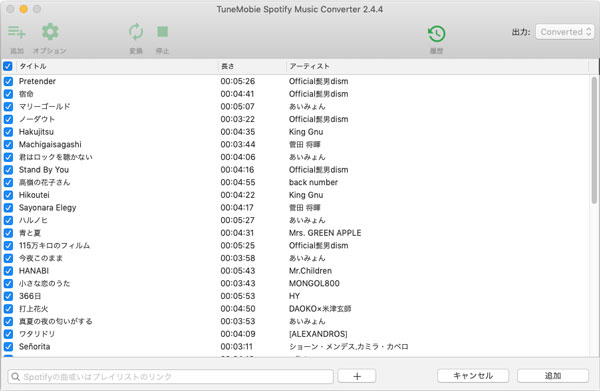Uncheck the 366日 song checkbox

click(x=8, y=296)
